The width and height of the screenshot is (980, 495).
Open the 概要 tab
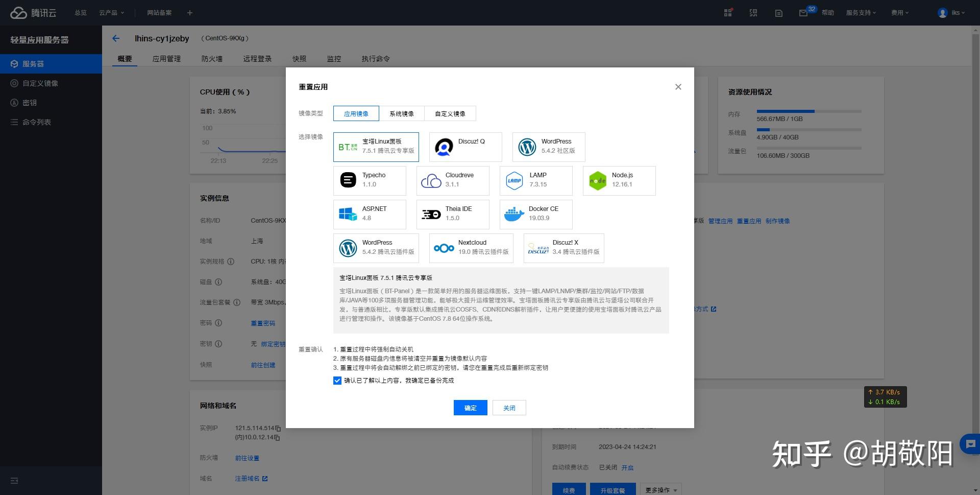coord(125,59)
